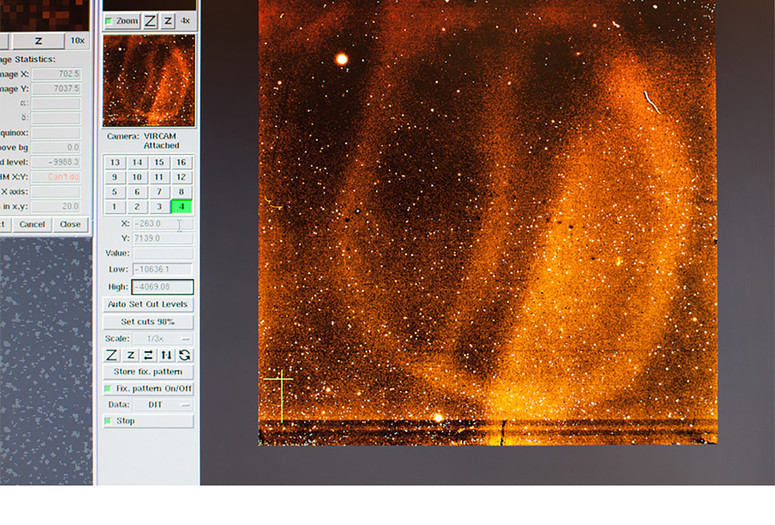Select detector 9 in the grid
The height and width of the screenshot is (525, 775).
[115, 177]
